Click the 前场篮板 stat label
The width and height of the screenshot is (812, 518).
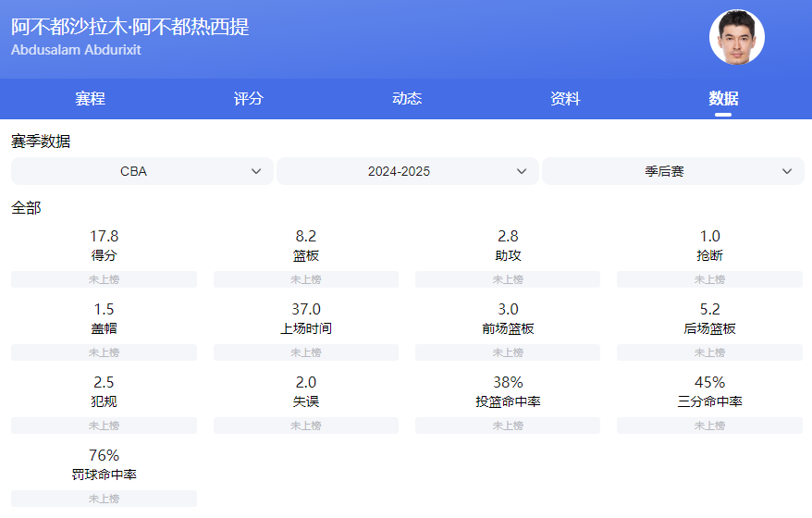pyautogui.click(x=508, y=328)
